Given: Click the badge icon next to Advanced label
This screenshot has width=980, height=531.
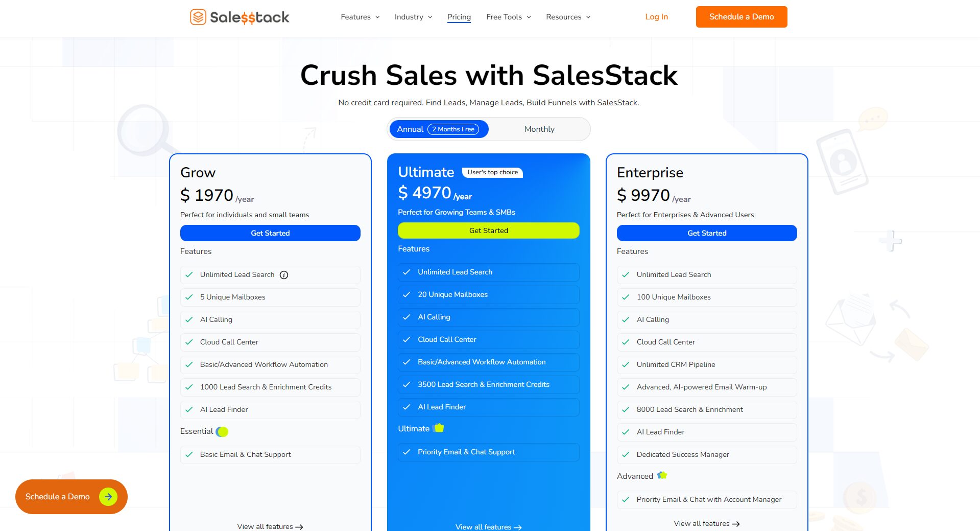Looking at the screenshot, I should pos(662,475).
